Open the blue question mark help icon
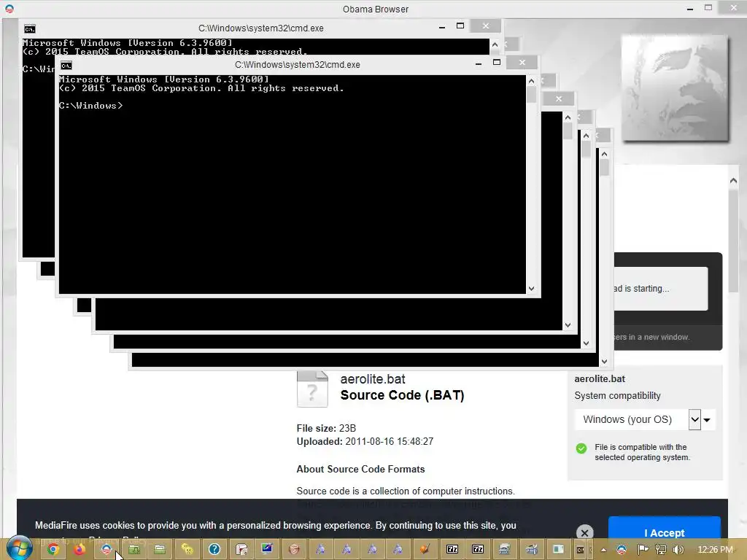The height and width of the screenshot is (560, 747). [x=214, y=550]
